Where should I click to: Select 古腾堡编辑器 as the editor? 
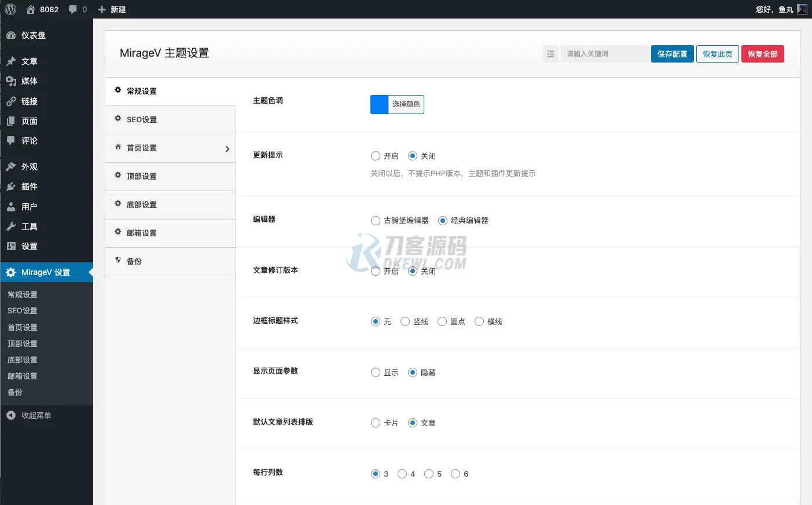point(375,220)
